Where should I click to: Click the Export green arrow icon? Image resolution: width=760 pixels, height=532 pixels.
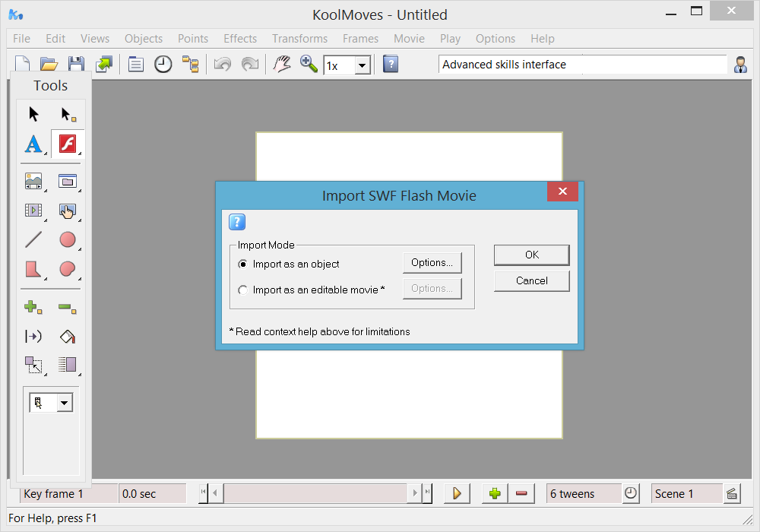coord(103,64)
